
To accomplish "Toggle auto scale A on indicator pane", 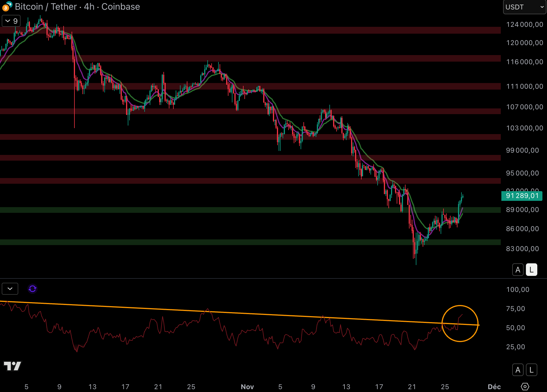I will [x=518, y=370].
